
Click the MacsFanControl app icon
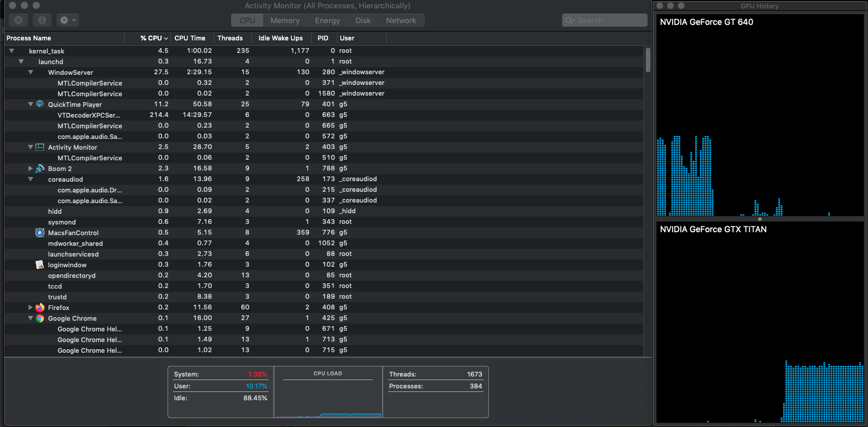pyautogui.click(x=40, y=232)
